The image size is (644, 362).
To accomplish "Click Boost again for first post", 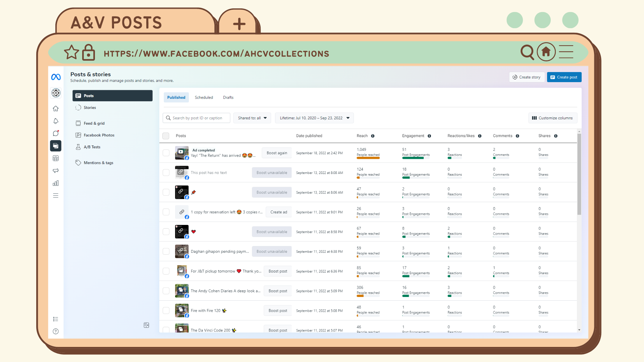I will pyautogui.click(x=277, y=153).
